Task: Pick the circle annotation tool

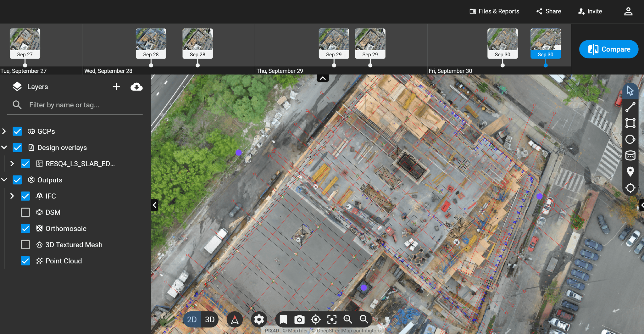Action: (630, 139)
